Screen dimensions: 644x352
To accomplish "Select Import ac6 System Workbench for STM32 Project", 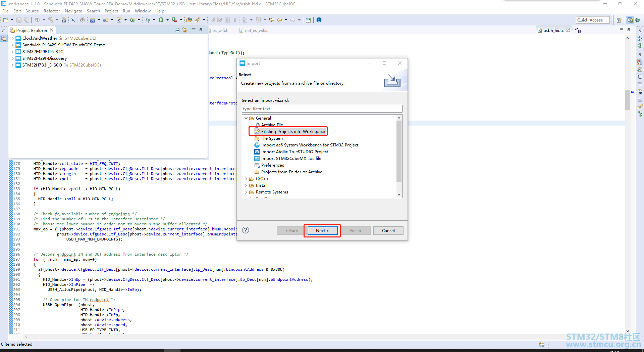I will pos(306,145).
